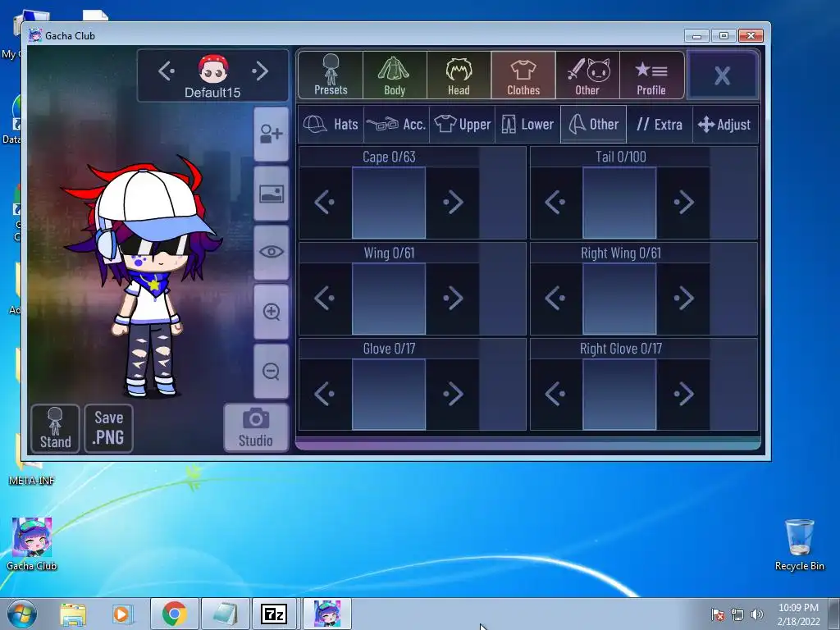Open the Body tab

click(395, 75)
